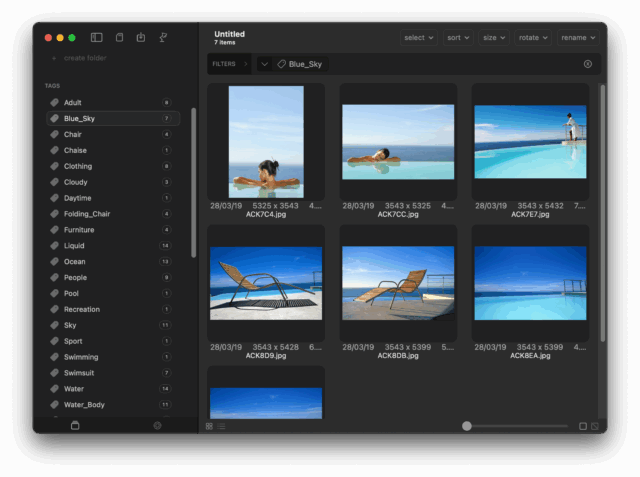Screen dimensions: 640x477
Task: Click the copy documents toolbar icon
Action: (119, 38)
